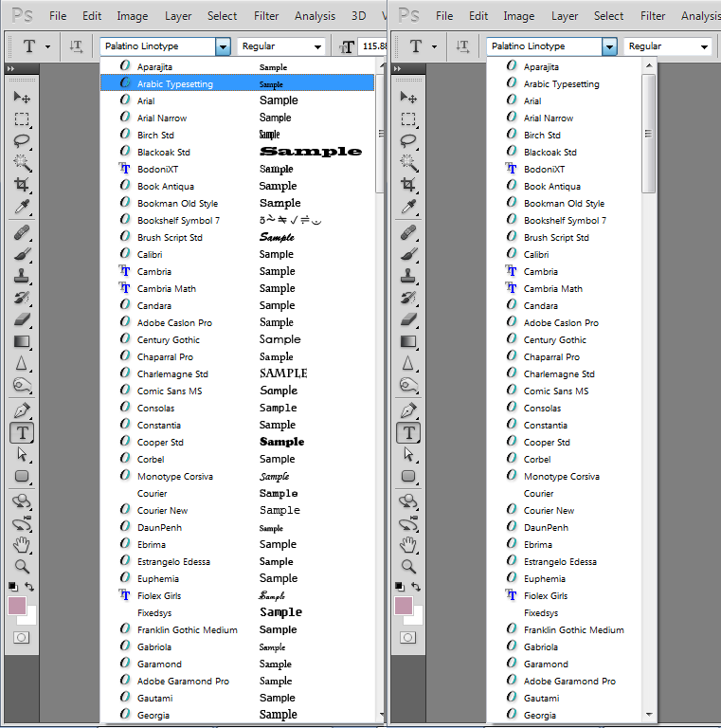
Task: Choose Georgia font in right list
Action: pyautogui.click(x=565, y=715)
